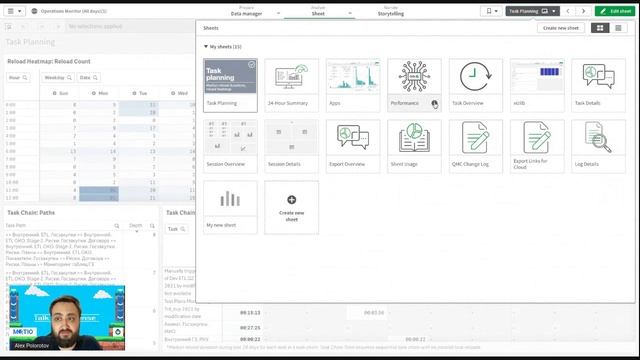
Task: Click the app globe icon beside Operations Monitor
Action: (x=34, y=11)
